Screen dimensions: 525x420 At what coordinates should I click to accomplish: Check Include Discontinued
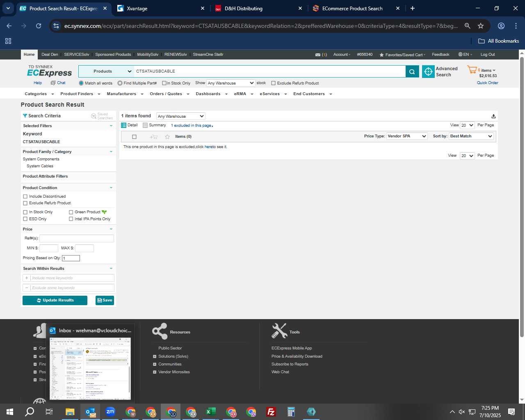25,196
